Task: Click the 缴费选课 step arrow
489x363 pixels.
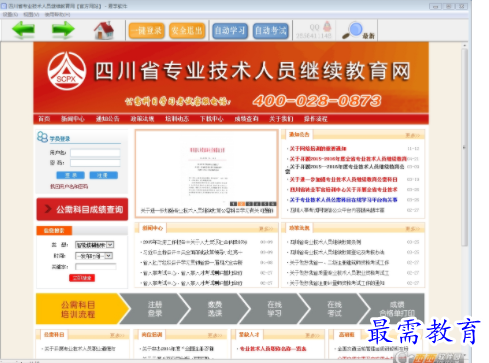Action: click(x=215, y=309)
